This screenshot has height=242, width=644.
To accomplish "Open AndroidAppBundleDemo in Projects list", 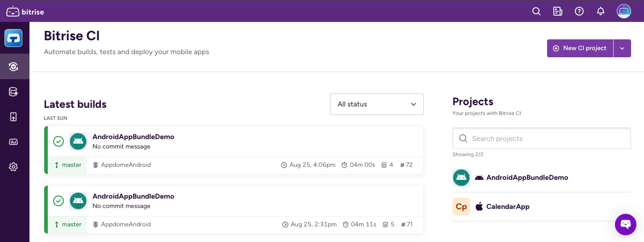I will 527,178.
